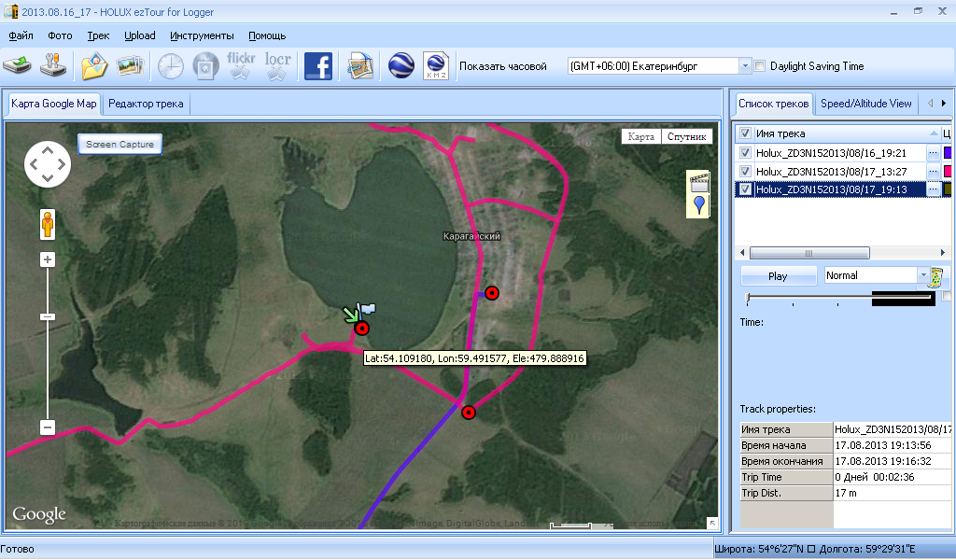The image size is (956, 560).
Task: Click the playback position slider handle
Action: [748, 298]
